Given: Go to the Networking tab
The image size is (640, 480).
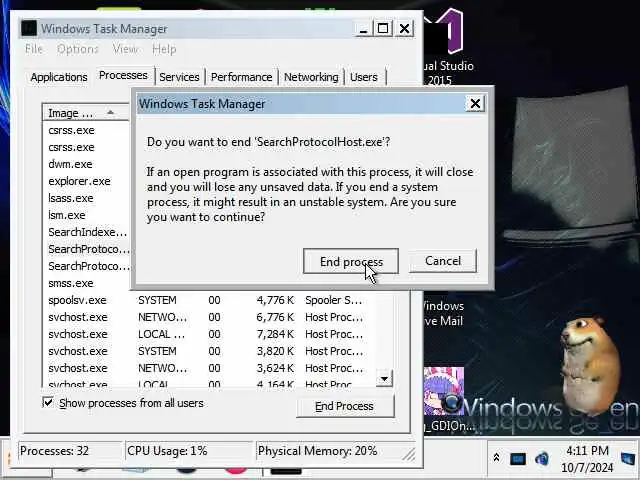Looking at the screenshot, I should [311, 77].
